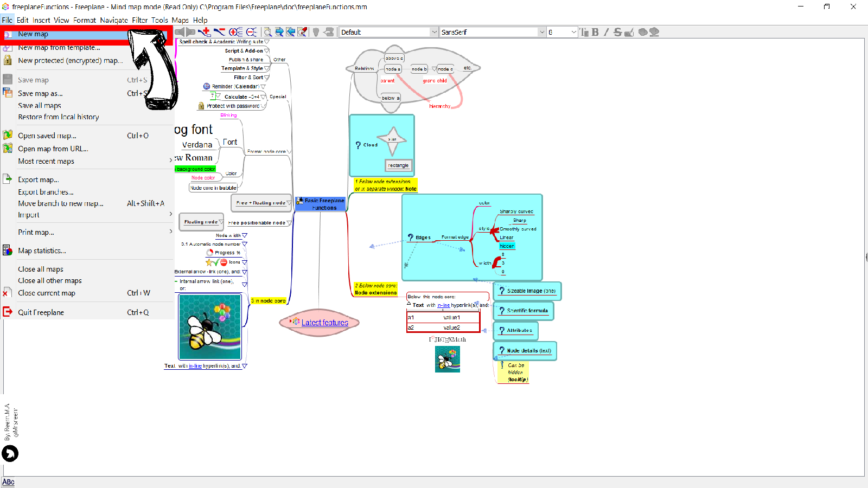Open the Default style dropdown

tap(433, 32)
